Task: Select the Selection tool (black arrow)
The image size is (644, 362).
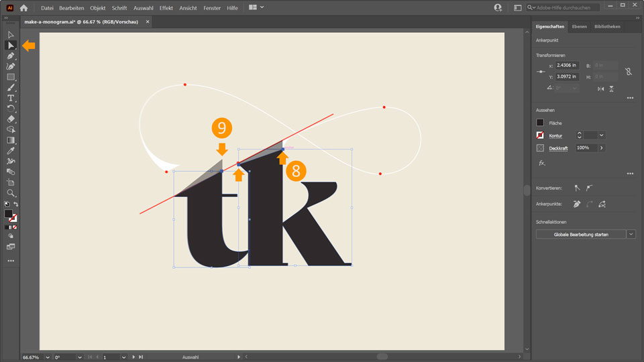Action: click(x=11, y=35)
